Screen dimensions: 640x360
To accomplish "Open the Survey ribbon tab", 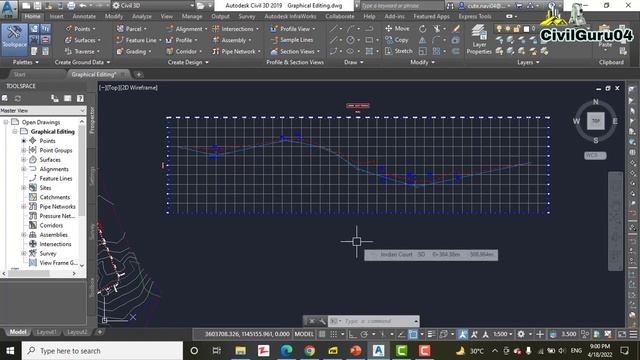I will [x=247, y=16].
